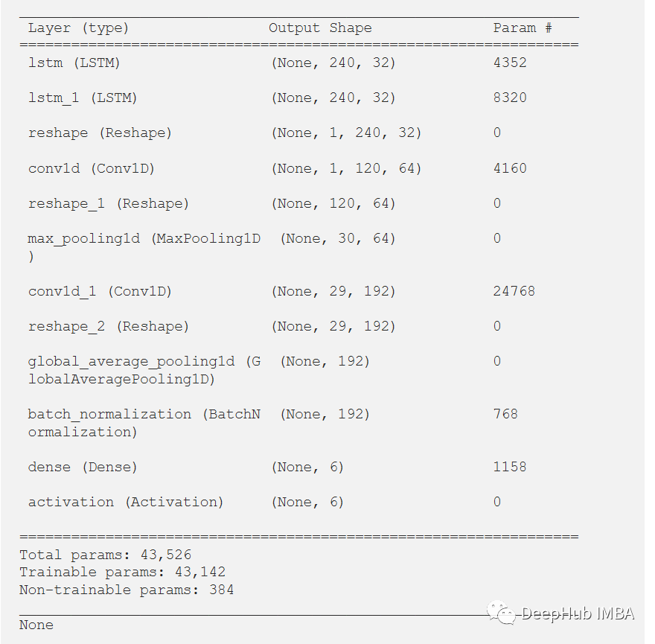Image resolution: width=655 pixels, height=644 pixels.
Task: Select the lstm_1 (LSTM) layer name
Action: pyautogui.click(x=83, y=98)
